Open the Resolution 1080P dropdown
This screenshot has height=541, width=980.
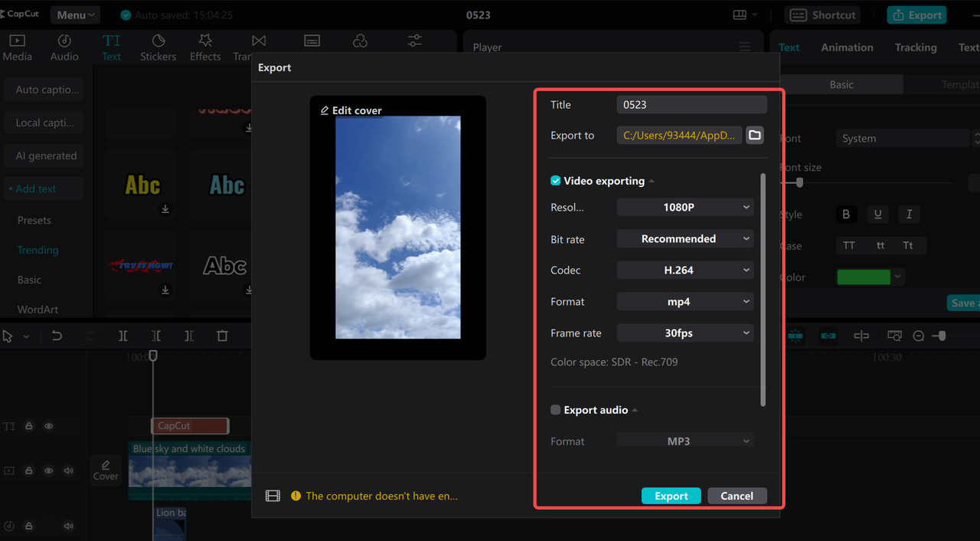685,207
